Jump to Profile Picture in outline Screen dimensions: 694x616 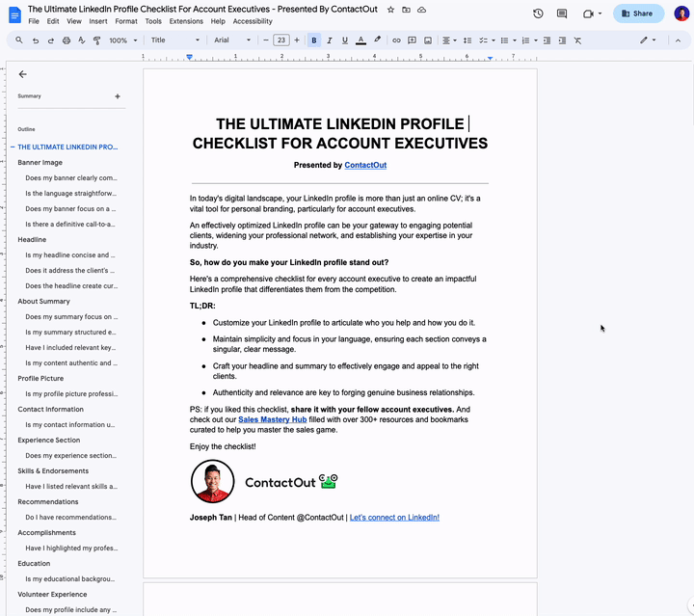point(40,378)
